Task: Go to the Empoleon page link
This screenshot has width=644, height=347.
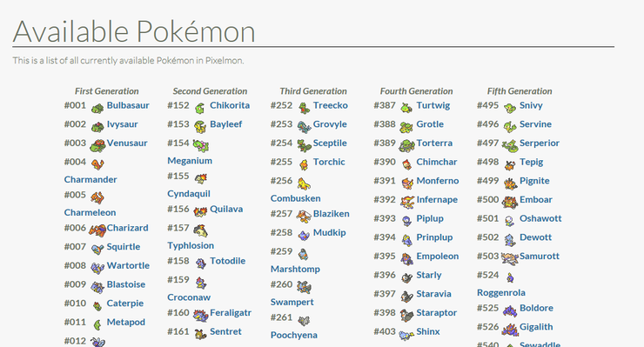Action: point(438,257)
